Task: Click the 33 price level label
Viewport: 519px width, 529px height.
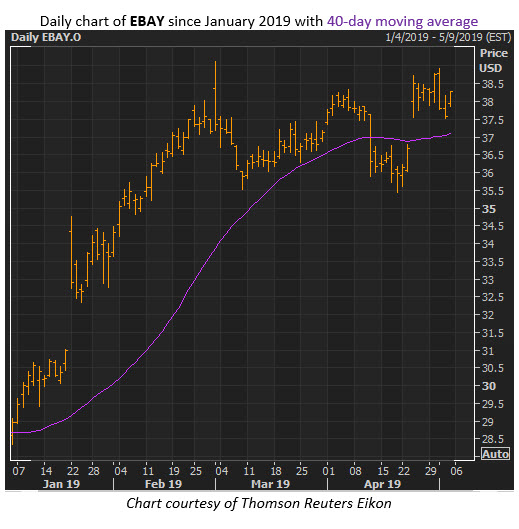Action: [488, 280]
